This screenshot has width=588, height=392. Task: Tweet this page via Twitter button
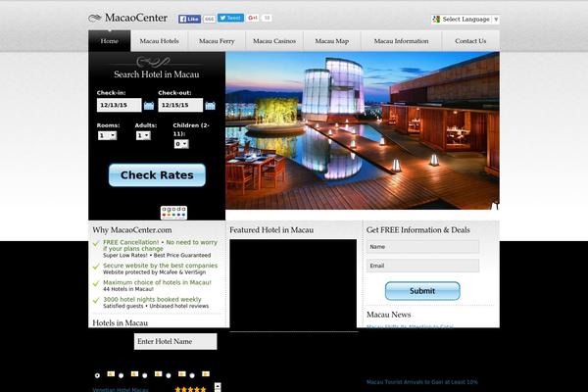pyautogui.click(x=230, y=18)
